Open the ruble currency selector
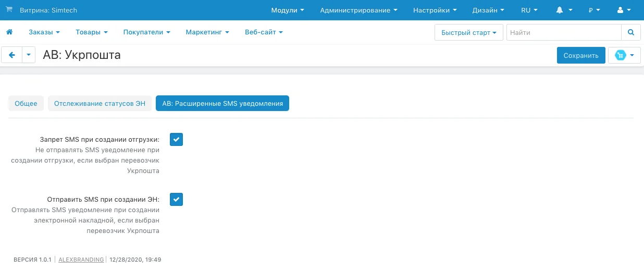 click(x=594, y=10)
